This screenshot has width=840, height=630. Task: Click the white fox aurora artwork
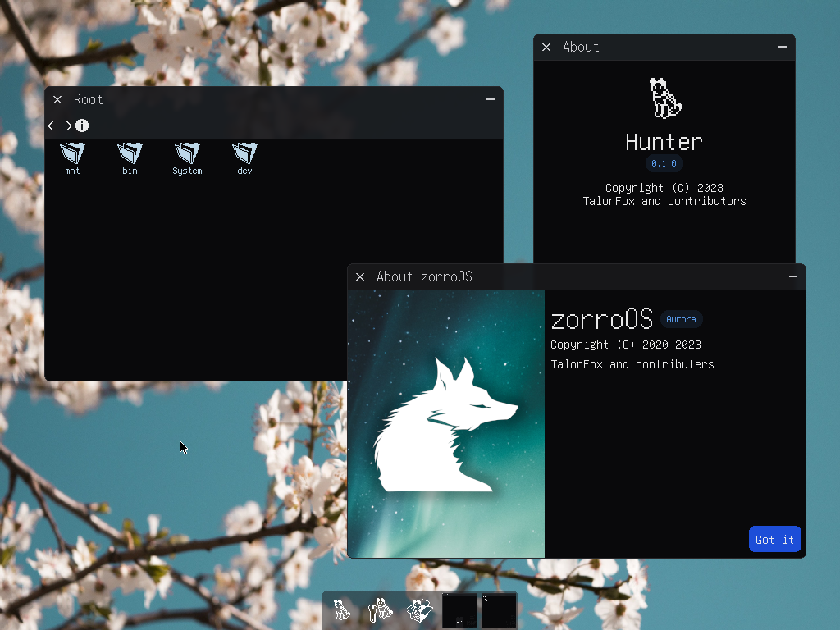[446, 424]
